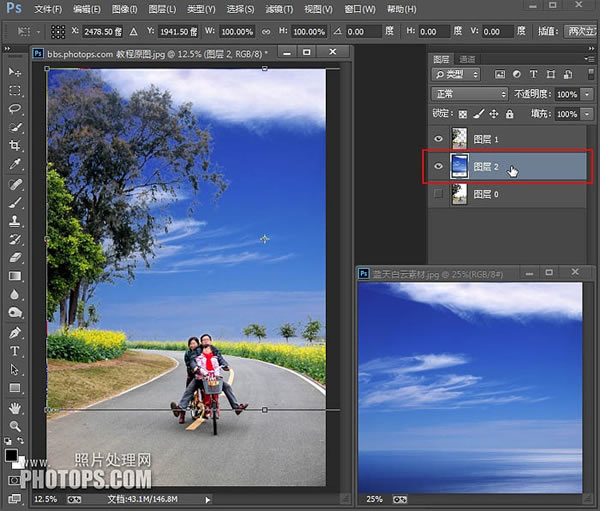Image resolution: width=600 pixels, height=511 pixels.
Task: Select the Quick Selection tool
Action: [x=15, y=127]
